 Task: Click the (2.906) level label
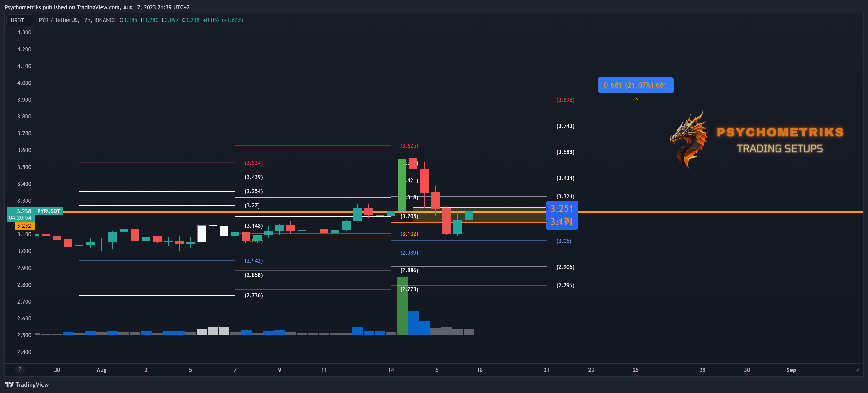(x=566, y=267)
